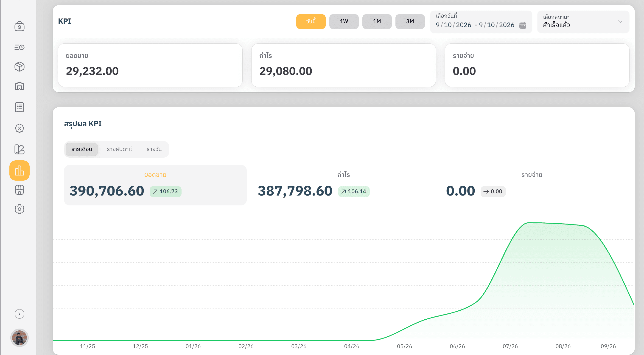Open the เลือกสถานะ status dropdown

point(583,22)
